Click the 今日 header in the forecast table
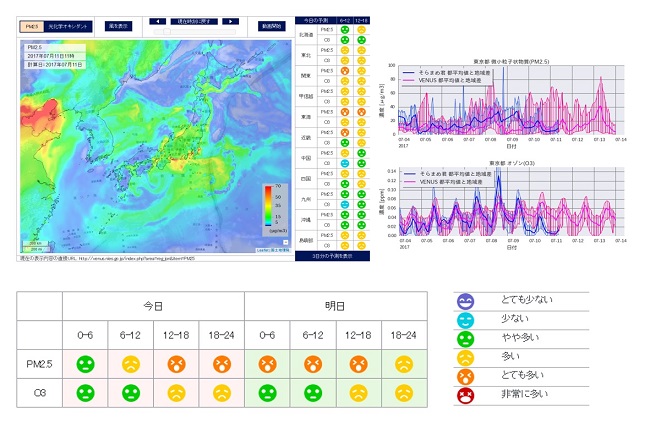The image size is (650, 429). (153, 306)
